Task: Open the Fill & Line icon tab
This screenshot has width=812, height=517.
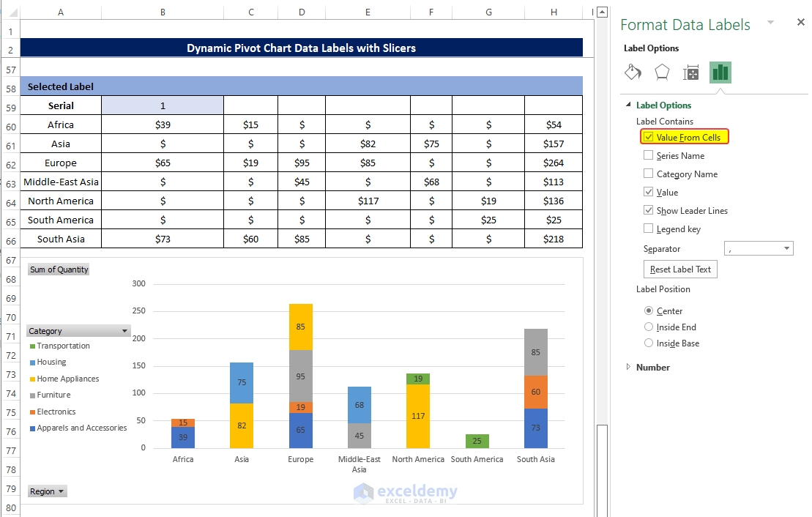Action: coord(633,72)
